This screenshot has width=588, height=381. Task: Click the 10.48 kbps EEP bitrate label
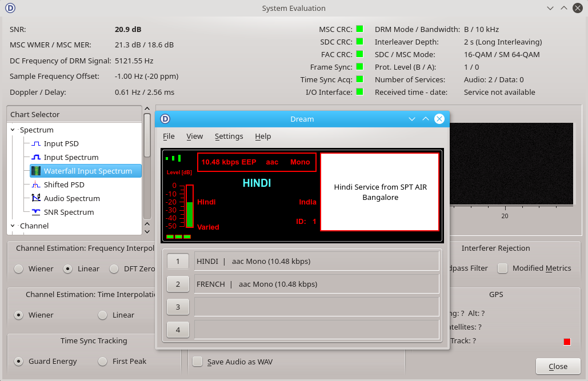pos(229,162)
